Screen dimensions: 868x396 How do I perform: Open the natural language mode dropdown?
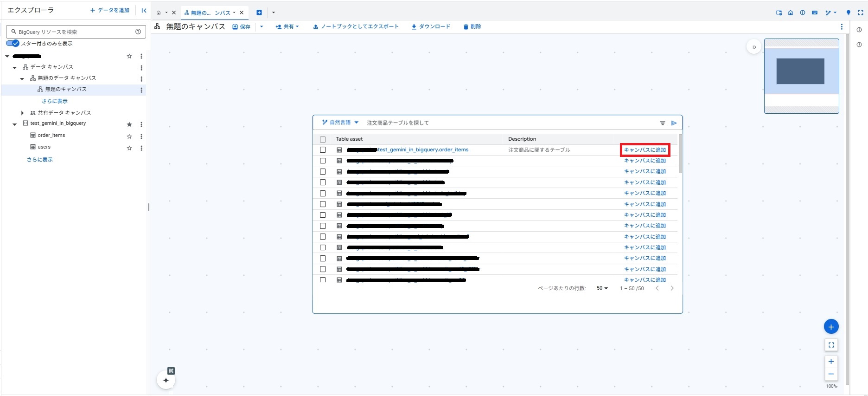(x=340, y=123)
